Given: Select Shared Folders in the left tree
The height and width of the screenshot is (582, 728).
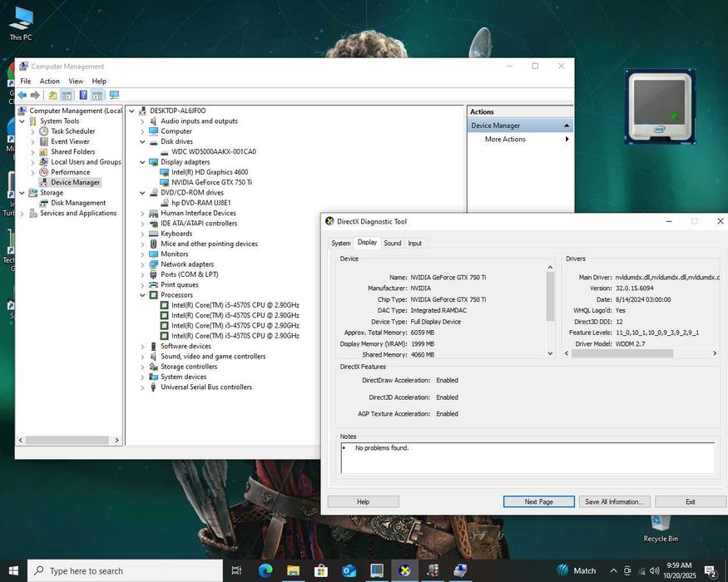Looking at the screenshot, I should (x=73, y=152).
